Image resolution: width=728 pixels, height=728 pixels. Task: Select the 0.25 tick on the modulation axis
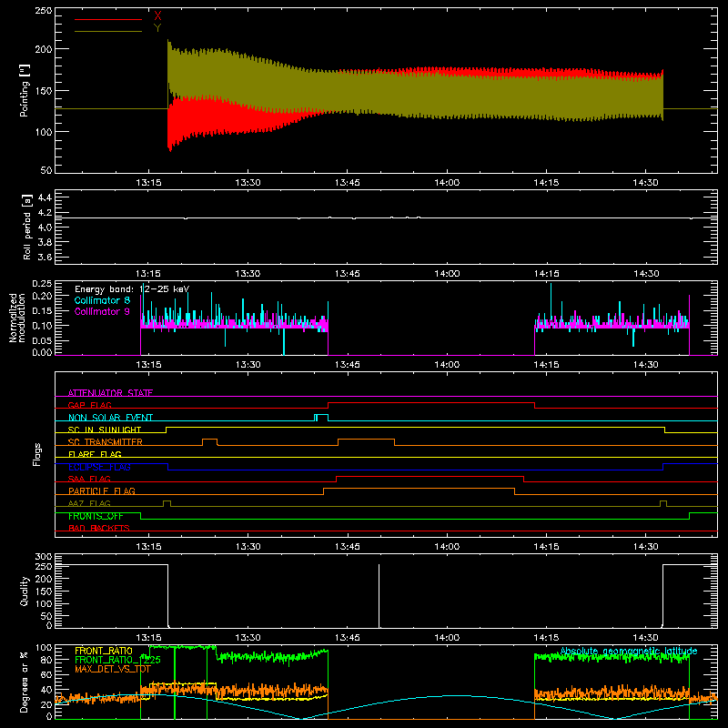coord(43,284)
